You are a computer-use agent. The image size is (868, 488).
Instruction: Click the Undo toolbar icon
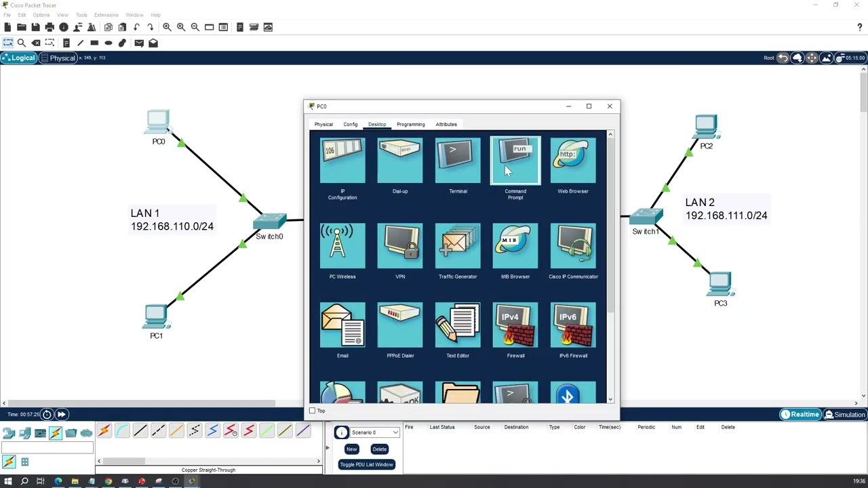pyautogui.click(x=136, y=27)
